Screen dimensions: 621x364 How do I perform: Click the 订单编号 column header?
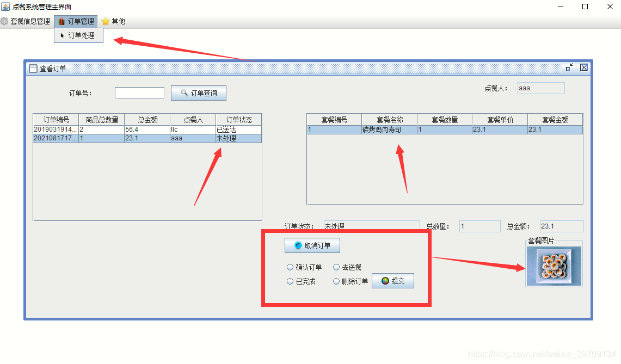[56, 120]
